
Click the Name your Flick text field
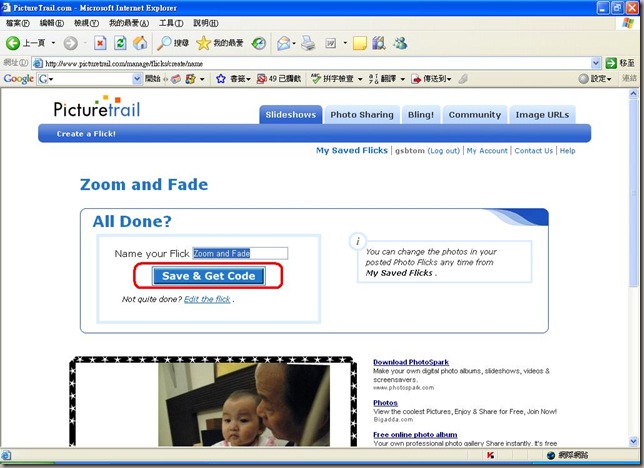click(240, 253)
